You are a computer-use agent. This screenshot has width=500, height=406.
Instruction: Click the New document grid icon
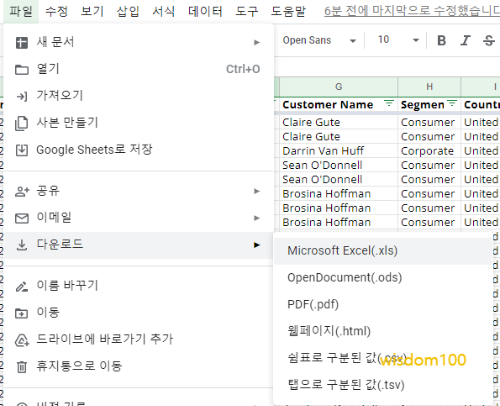coord(22,43)
